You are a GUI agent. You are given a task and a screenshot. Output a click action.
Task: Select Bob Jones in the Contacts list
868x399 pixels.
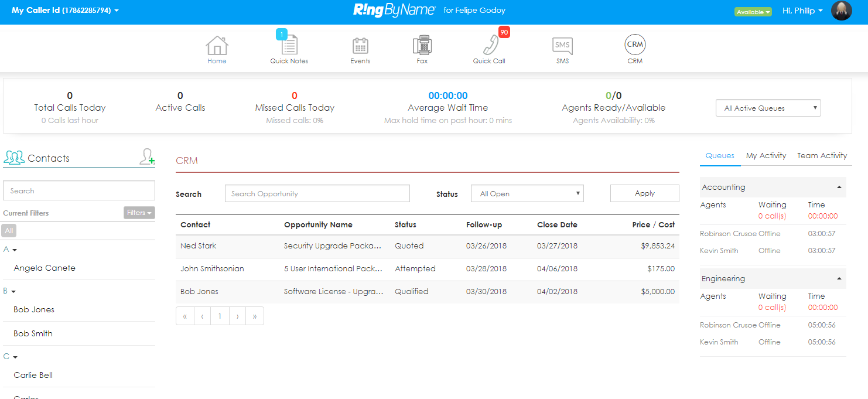34,309
